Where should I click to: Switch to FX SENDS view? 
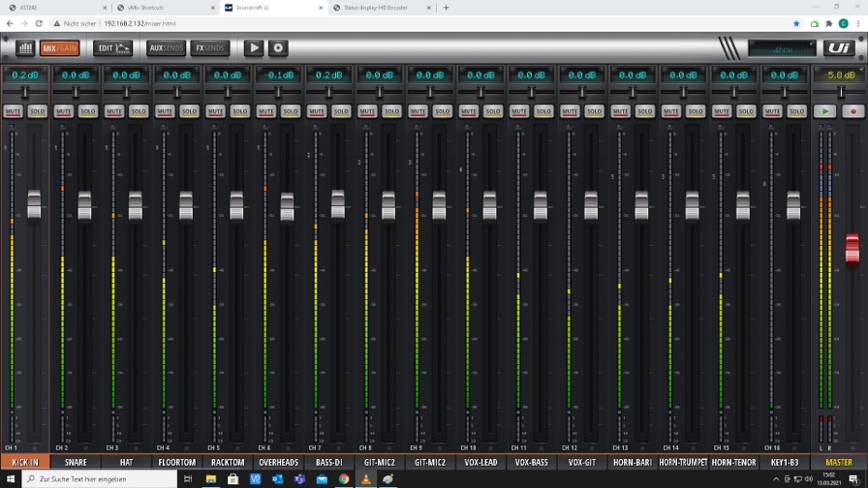click(210, 48)
